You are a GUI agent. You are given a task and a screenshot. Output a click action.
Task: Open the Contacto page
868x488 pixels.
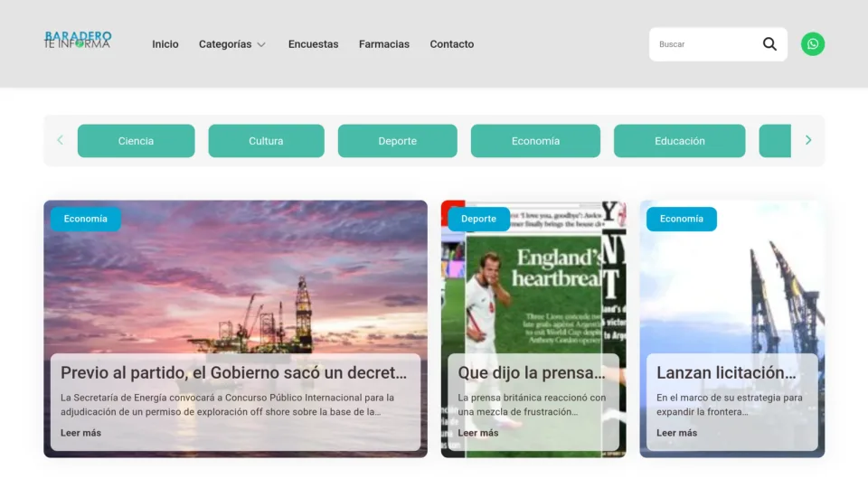pyautogui.click(x=452, y=44)
